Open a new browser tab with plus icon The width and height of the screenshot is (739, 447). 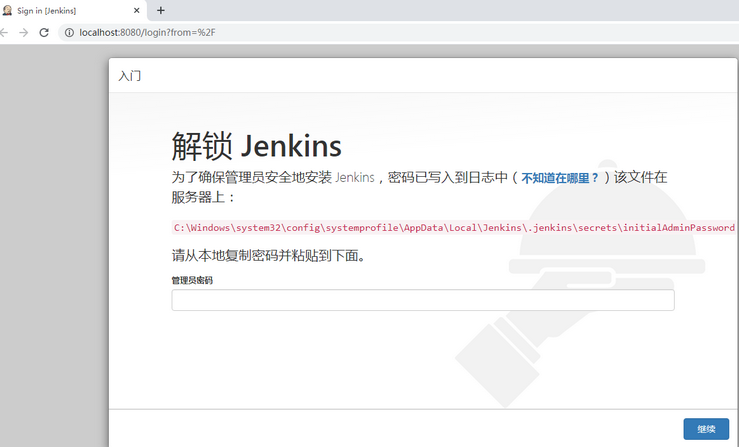click(x=161, y=10)
